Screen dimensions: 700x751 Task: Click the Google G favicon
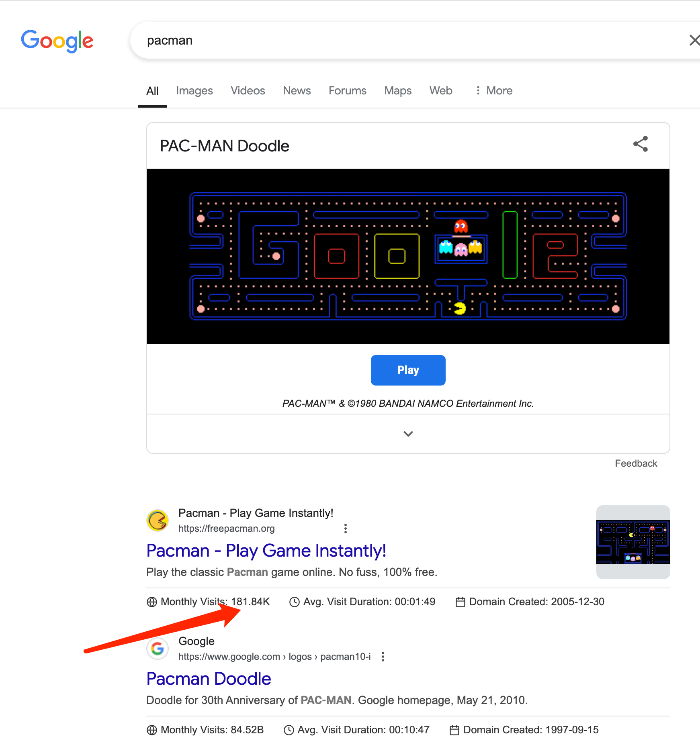[158, 648]
